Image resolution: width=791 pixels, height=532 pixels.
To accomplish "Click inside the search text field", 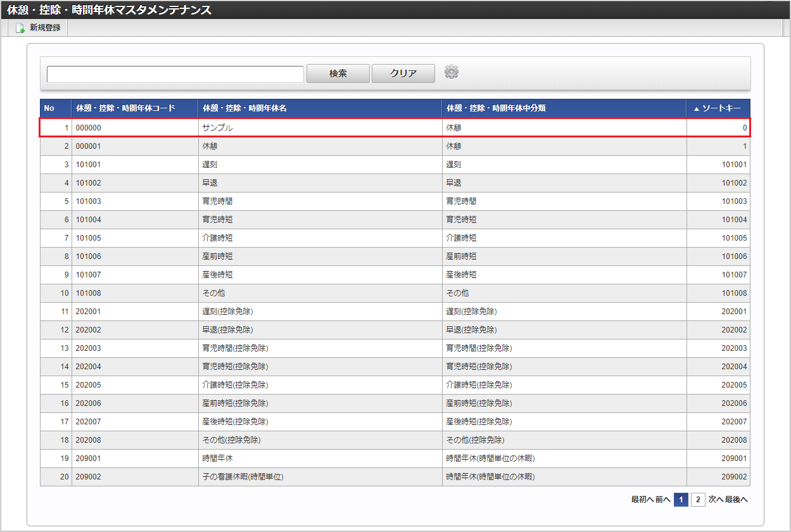I will tap(175, 74).
